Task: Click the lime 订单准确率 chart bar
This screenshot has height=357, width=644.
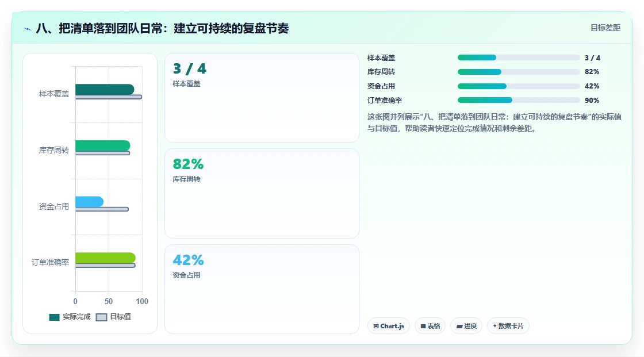Action: coord(106,258)
